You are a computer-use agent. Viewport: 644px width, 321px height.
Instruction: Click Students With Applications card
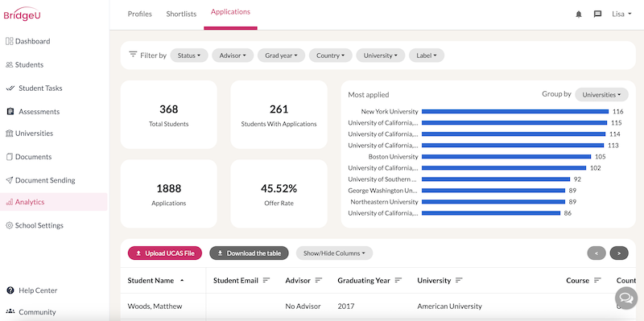coord(279,114)
